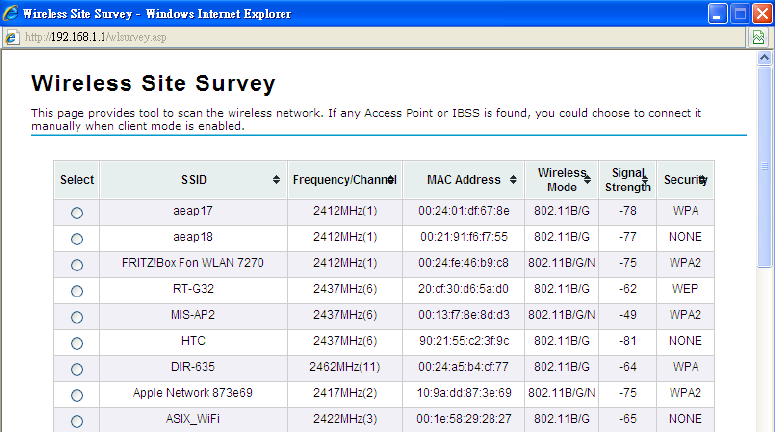Click the Security column sort arrows
This screenshot has width=775, height=432.
703,180
